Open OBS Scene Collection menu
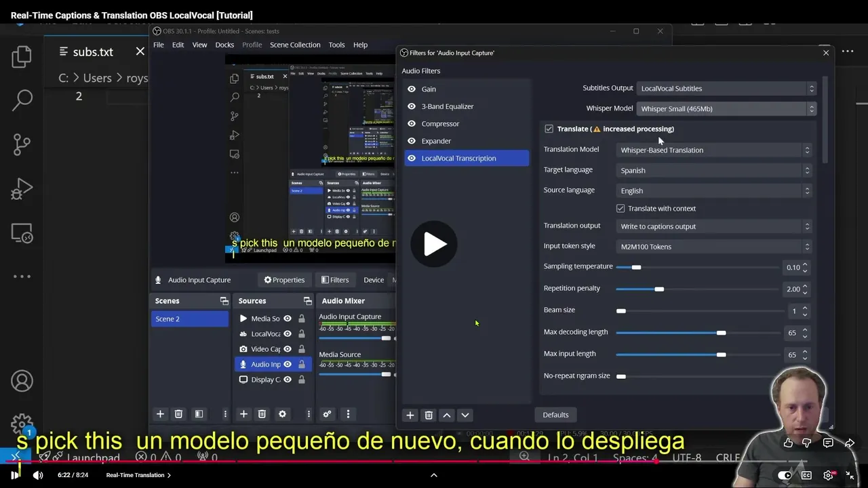The height and width of the screenshot is (488, 868). tap(295, 45)
